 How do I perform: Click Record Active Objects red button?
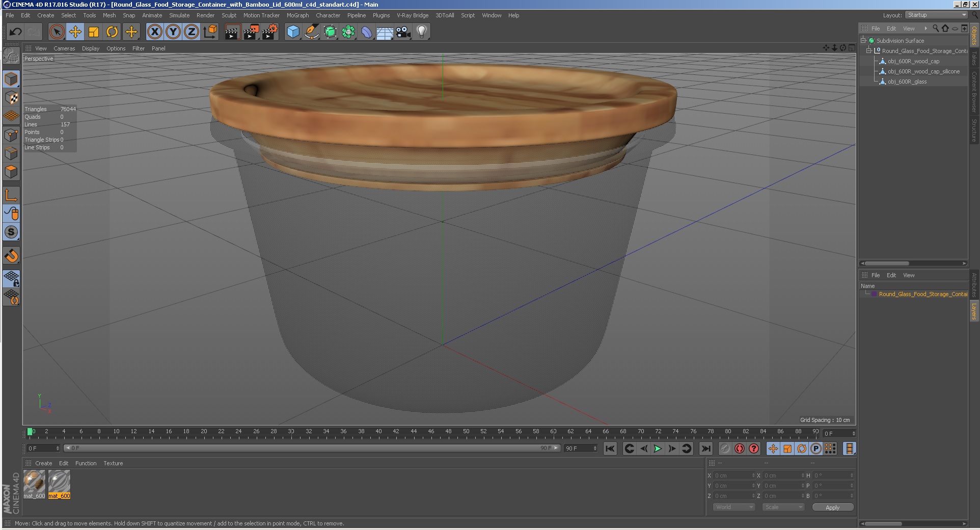pyautogui.click(x=725, y=448)
